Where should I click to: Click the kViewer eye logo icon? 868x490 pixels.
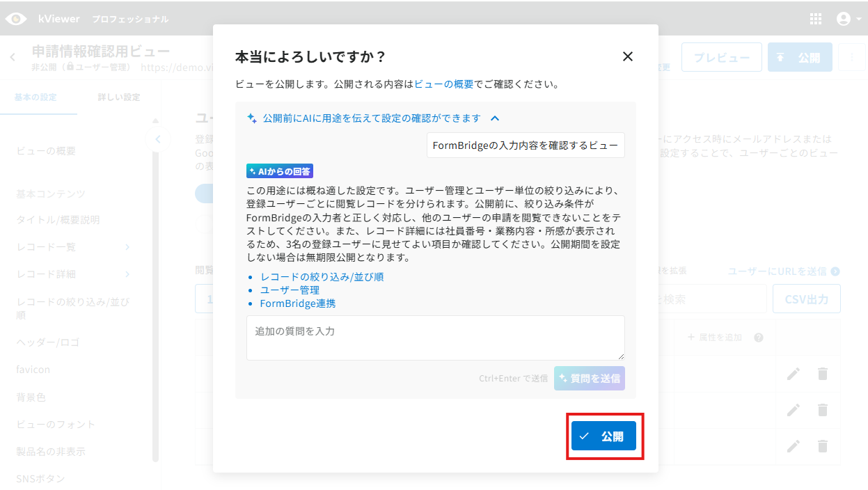click(x=16, y=19)
